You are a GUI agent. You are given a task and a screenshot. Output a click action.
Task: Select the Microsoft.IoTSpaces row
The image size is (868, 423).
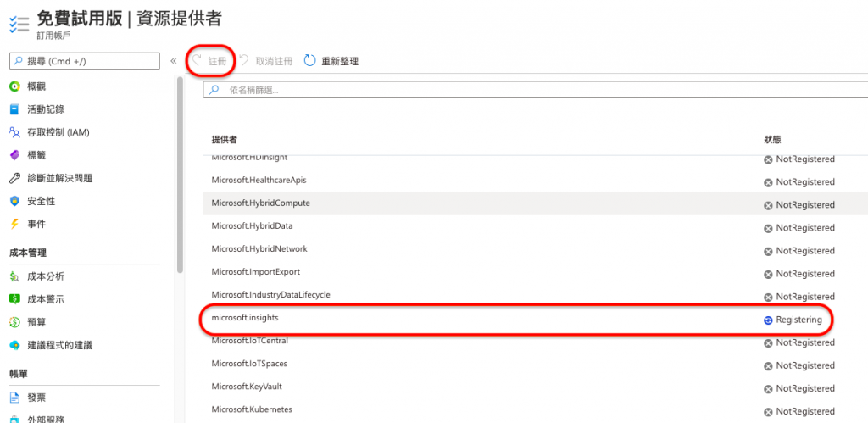coord(536,365)
